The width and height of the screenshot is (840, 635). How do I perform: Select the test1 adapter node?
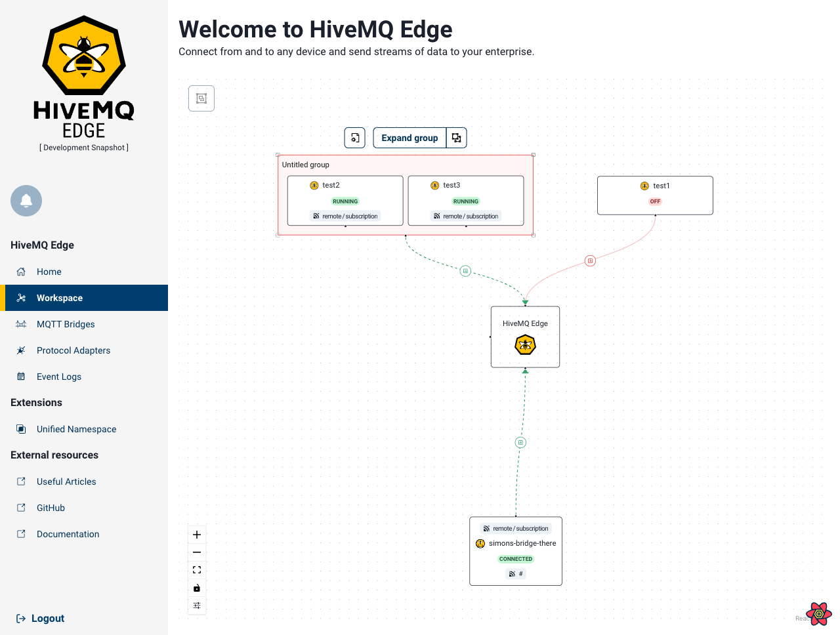655,195
